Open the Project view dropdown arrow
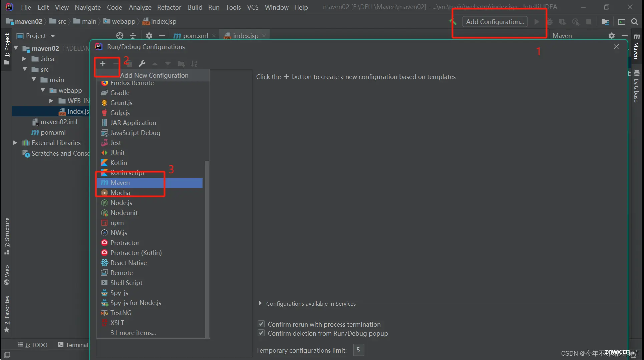The width and height of the screenshot is (644, 360). pyautogui.click(x=53, y=36)
